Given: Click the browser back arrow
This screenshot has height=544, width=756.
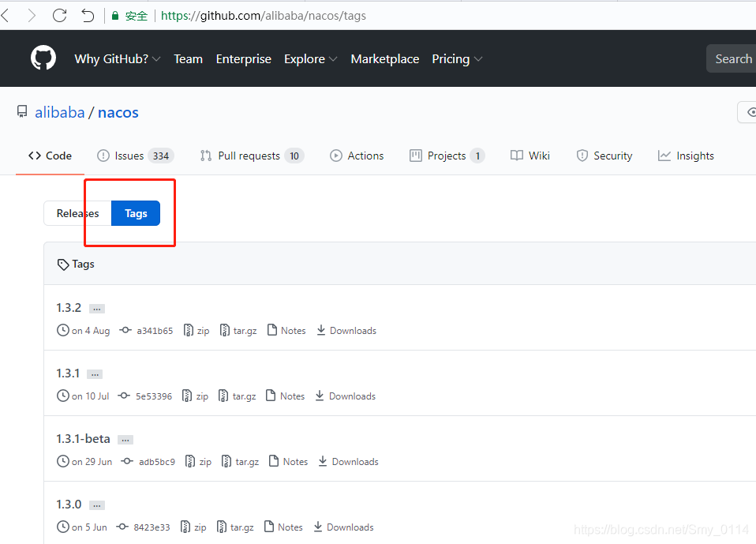Looking at the screenshot, I should (5, 16).
